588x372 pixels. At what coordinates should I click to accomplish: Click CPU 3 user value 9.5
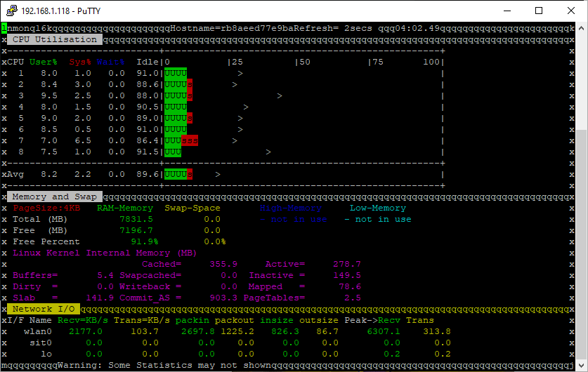point(49,95)
